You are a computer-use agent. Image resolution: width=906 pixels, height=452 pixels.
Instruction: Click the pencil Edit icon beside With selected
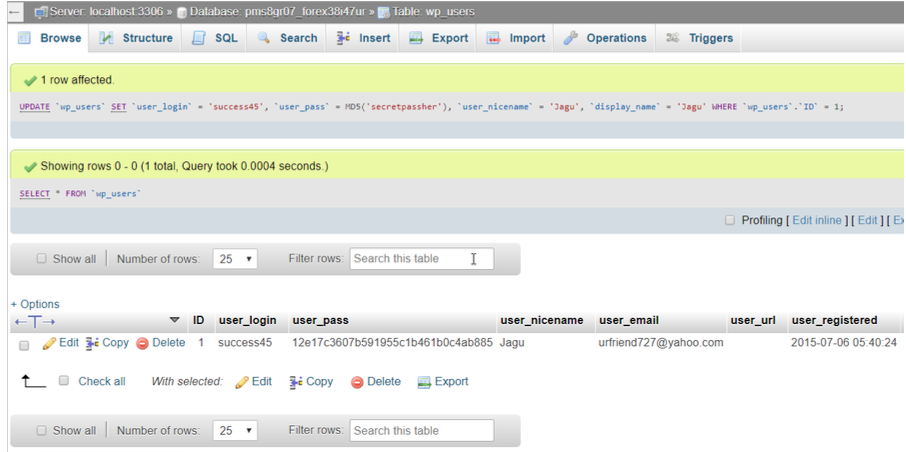point(241,382)
